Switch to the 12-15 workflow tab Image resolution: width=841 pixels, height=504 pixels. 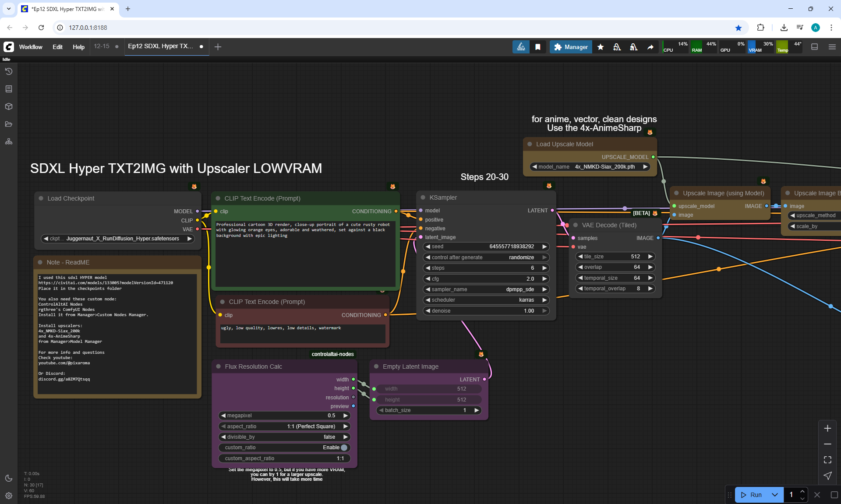(x=102, y=46)
